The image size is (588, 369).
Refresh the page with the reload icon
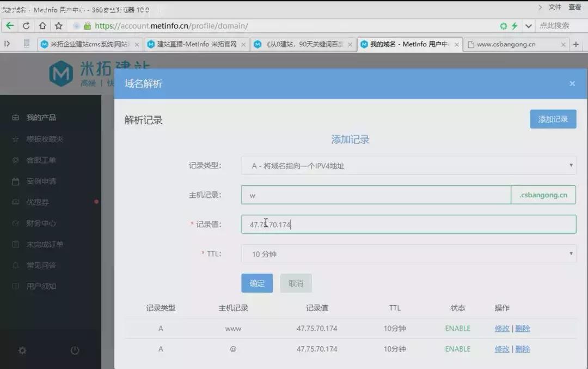(26, 25)
